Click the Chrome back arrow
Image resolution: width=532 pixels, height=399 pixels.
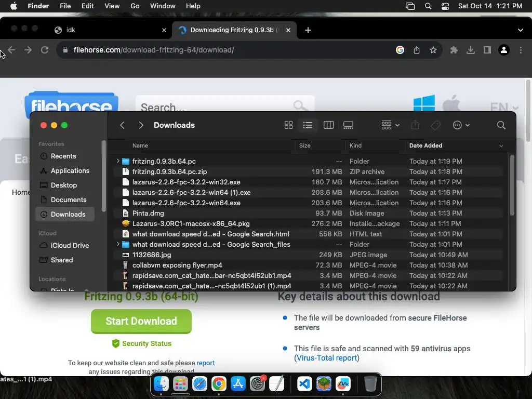pos(11,50)
